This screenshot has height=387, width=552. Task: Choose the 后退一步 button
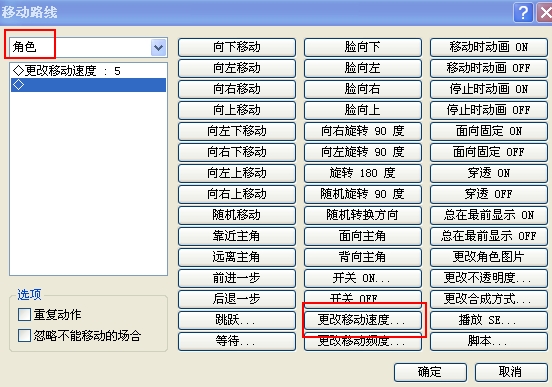(237, 299)
